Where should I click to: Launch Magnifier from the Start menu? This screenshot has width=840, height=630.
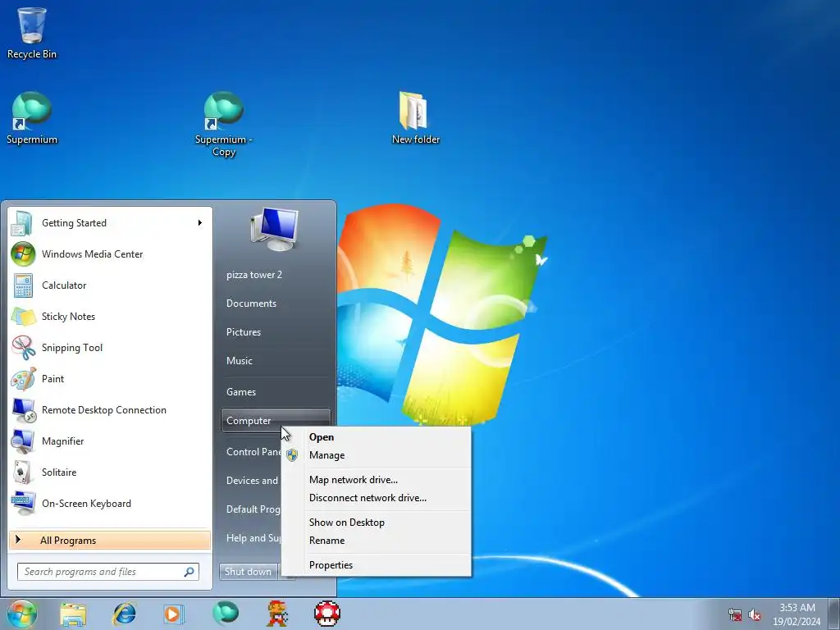[x=110, y=441]
